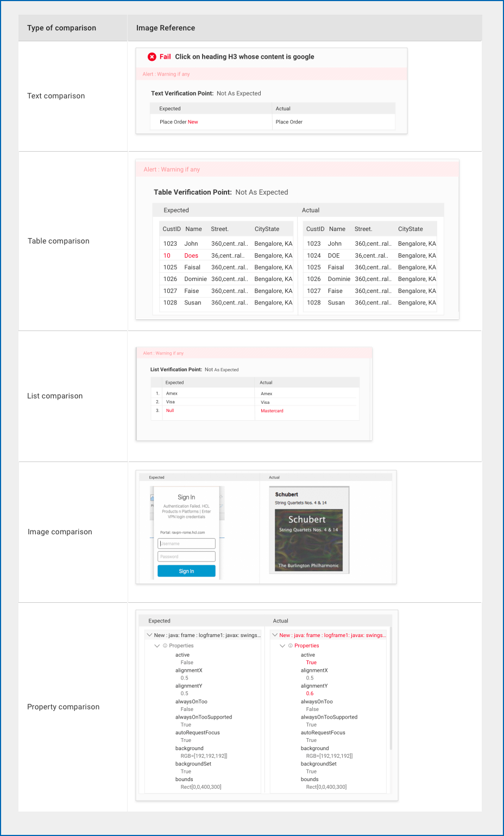504x836 pixels.
Task: Select the Null entry in the Expected list
Action: 170,410
